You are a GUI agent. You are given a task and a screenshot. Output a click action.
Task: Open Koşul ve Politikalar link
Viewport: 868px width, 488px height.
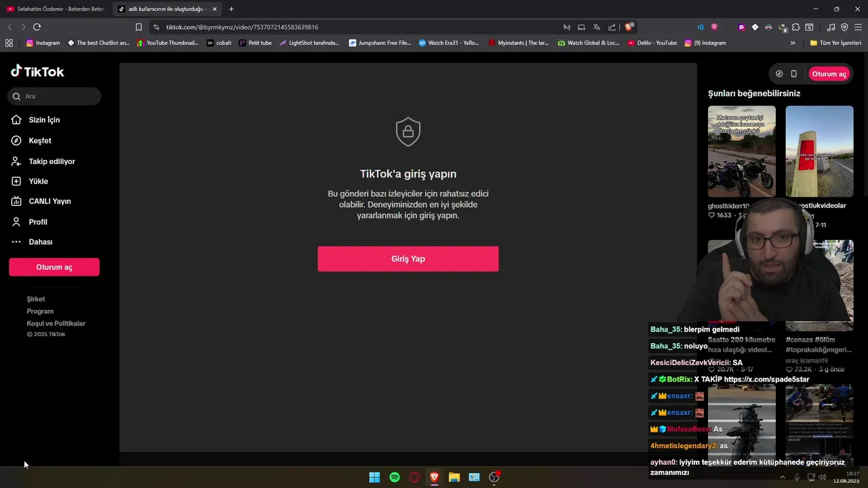click(56, 323)
